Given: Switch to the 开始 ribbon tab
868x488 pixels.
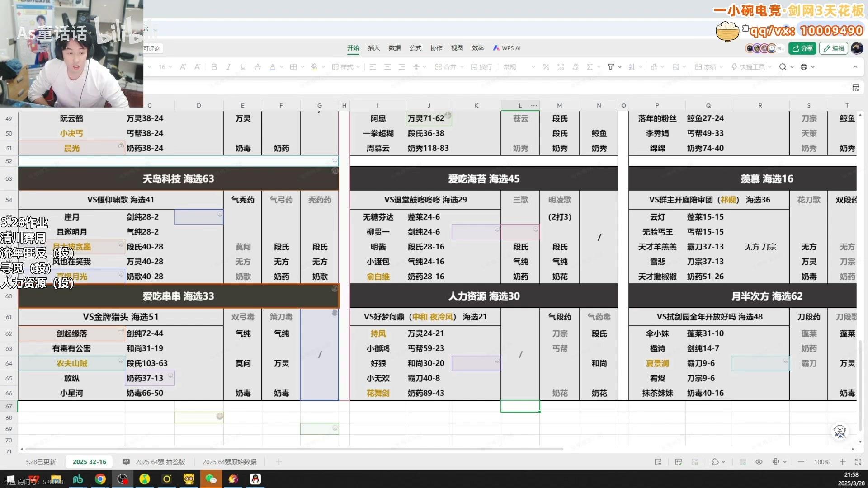Looking at the screenshot, I should pos(353,48).
